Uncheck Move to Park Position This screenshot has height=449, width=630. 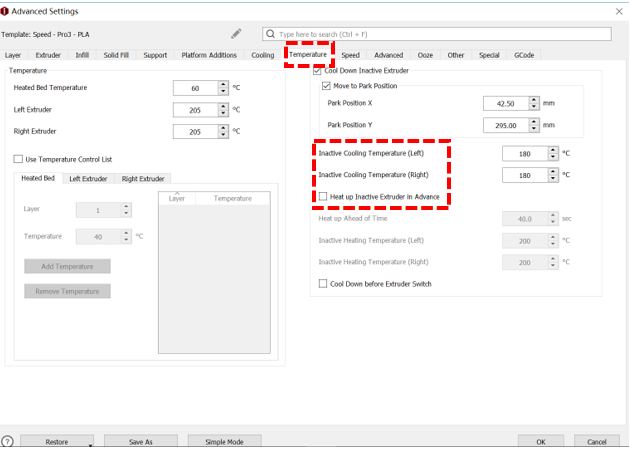(326, 86)
